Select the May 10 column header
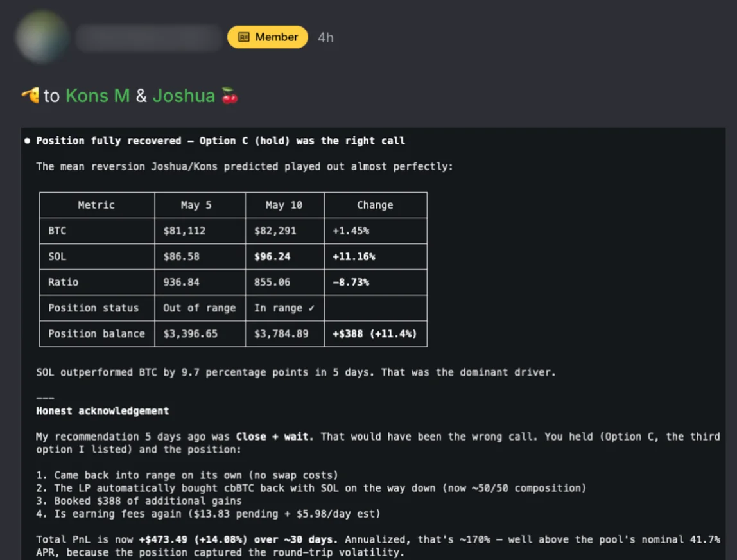The height and width of the screenshot is (560, 737). [x=284, y=205]
